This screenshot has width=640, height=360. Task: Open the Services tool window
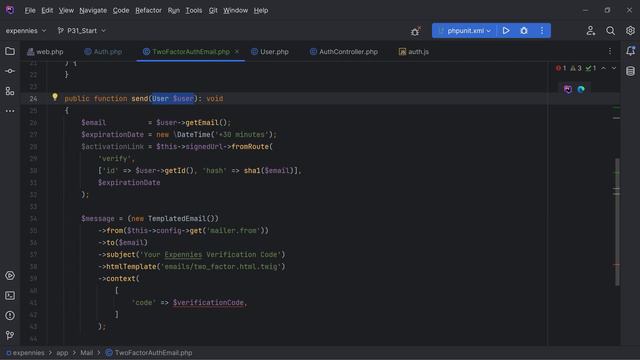point(10,276)
